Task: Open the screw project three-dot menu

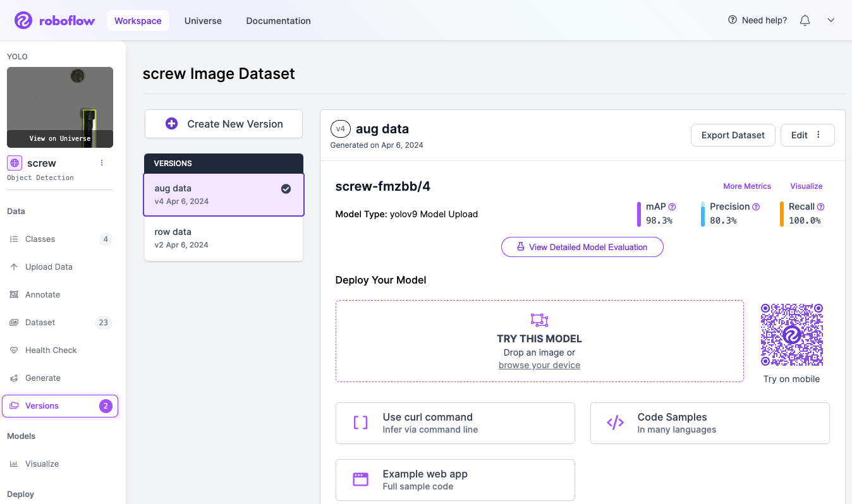Action: click(x=102, y=163)
